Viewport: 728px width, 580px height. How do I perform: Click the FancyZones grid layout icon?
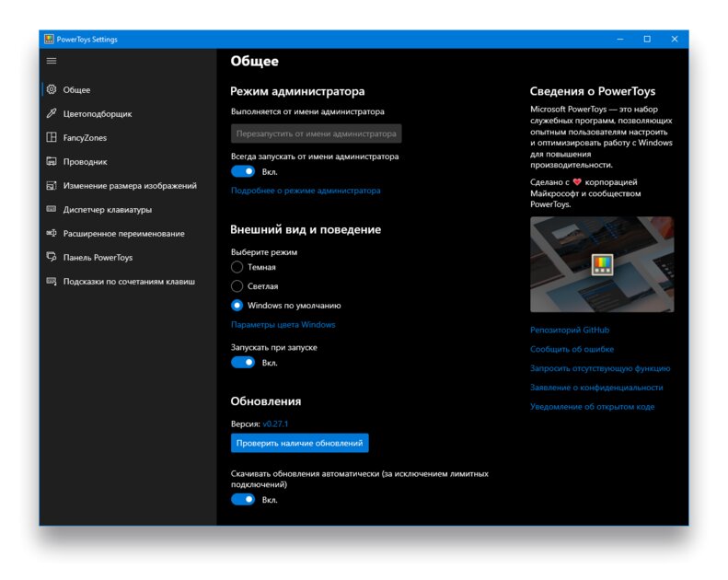pos(52,137)
